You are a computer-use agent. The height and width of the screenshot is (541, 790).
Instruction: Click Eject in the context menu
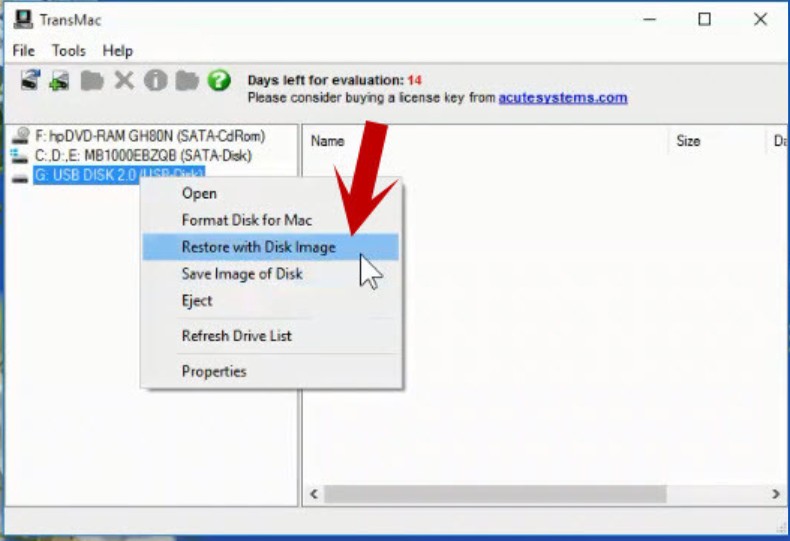pos(197,301)
